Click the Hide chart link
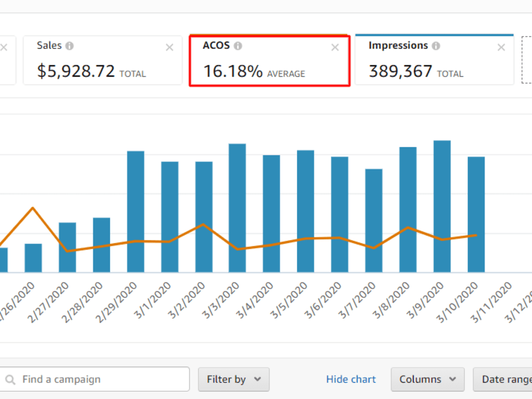This screenshot has width=532, height=399. (x=351, y=379)
